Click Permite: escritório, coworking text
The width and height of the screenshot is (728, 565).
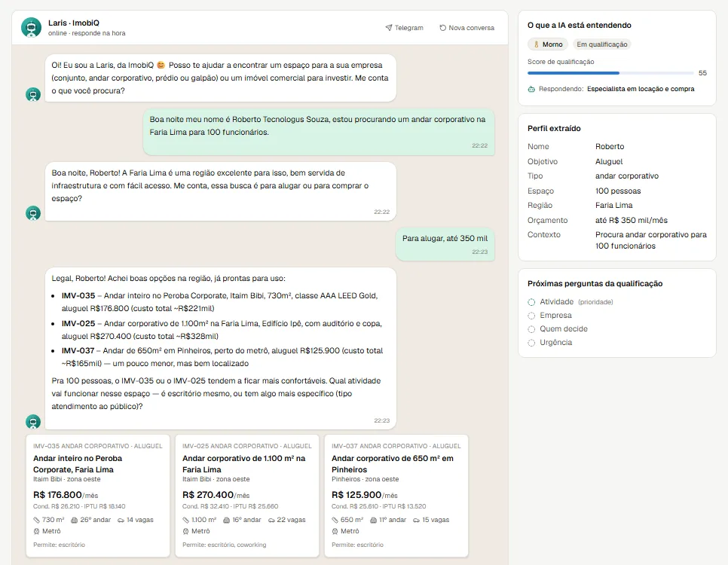click(x=225, y=545)
